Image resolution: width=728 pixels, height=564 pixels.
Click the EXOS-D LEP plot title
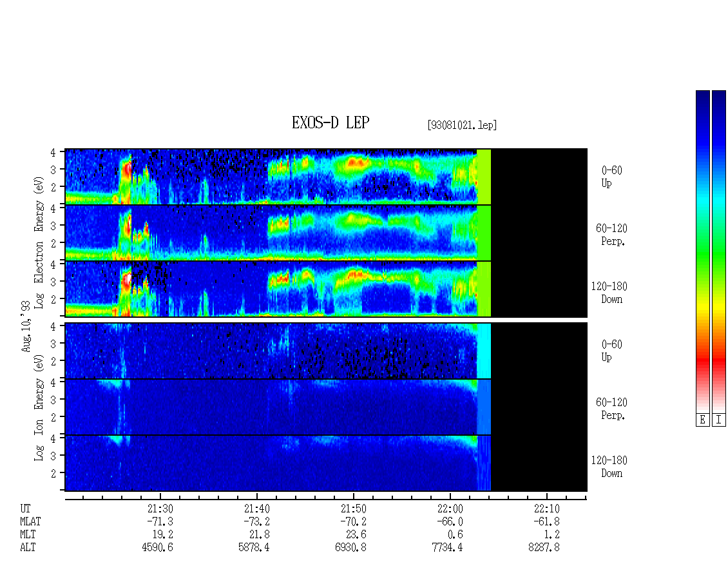(x=330, y=122)
